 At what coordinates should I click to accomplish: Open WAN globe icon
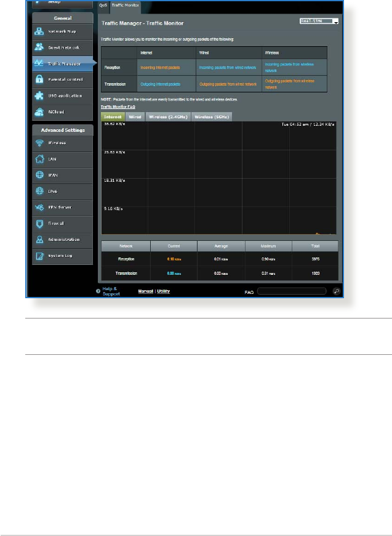39,175
